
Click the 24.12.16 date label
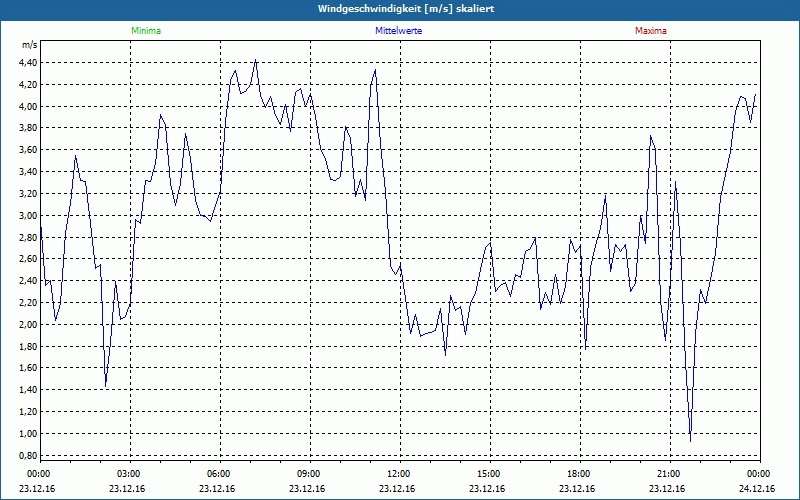(757, 489)
